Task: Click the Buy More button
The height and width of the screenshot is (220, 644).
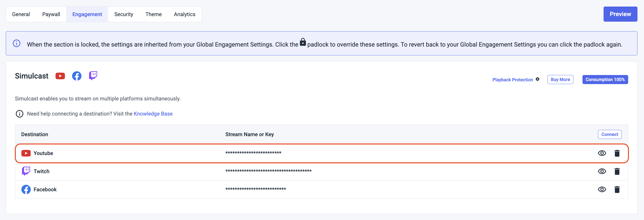Action: pos(560,80)
